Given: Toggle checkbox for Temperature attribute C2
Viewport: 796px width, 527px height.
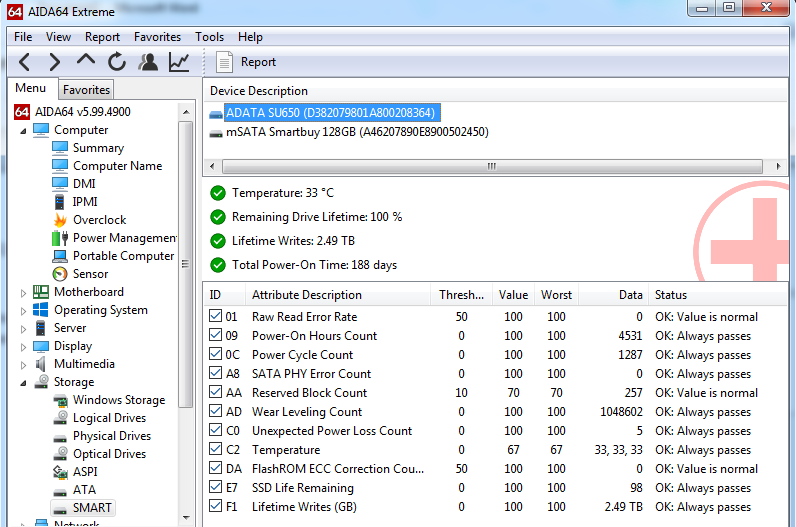Looking at the screenshot, I should [215, 450].
